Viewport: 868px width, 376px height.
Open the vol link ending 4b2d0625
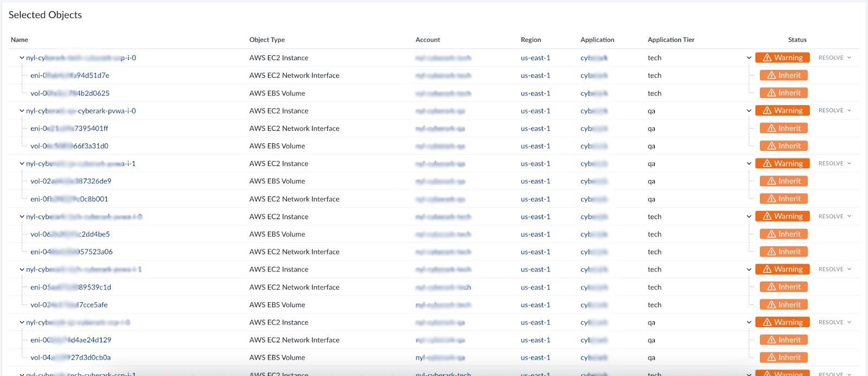pyautogui.click(x=70, y=93)
